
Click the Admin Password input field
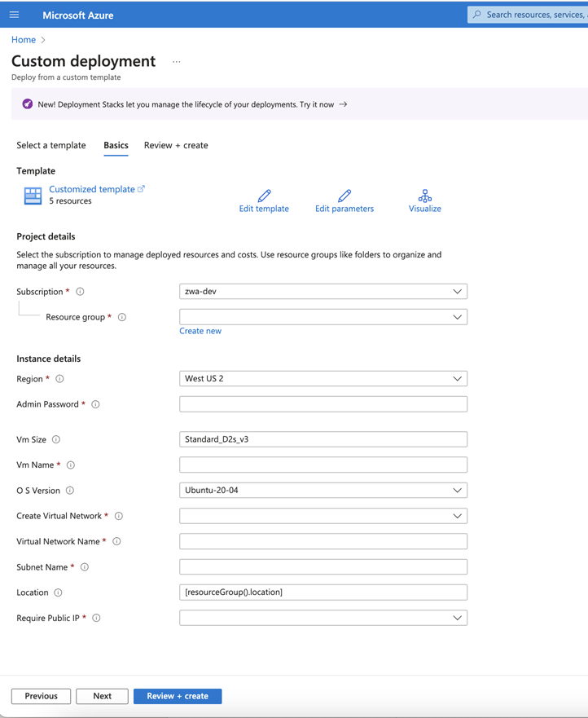point(323,403)
